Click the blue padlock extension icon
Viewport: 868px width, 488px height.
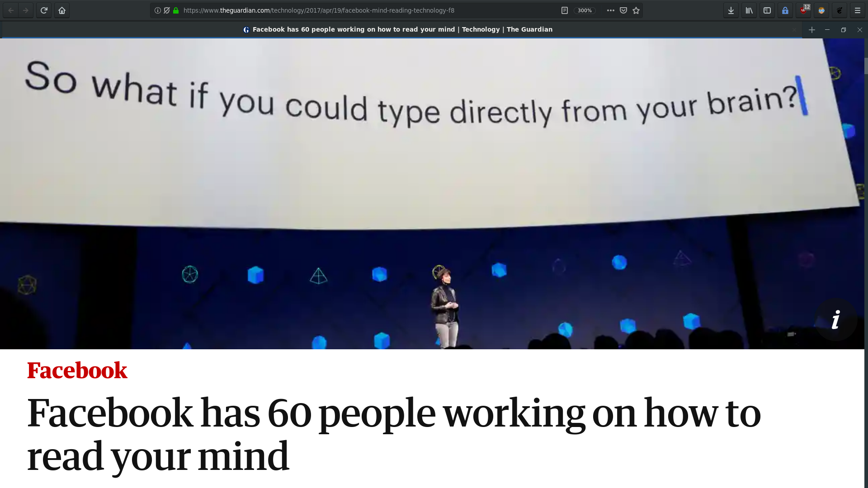pyautogui.click(x=785, y=10)
